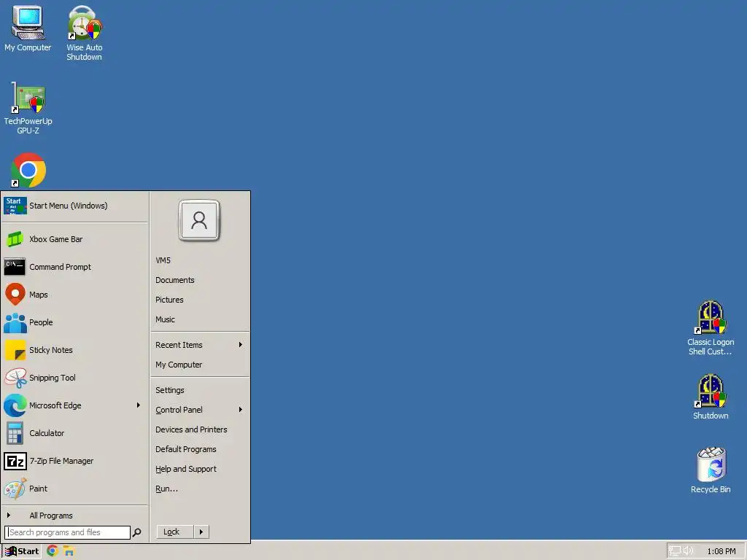
Task: Click the Shutdown desktop shortcut icon
Action: 711,396
